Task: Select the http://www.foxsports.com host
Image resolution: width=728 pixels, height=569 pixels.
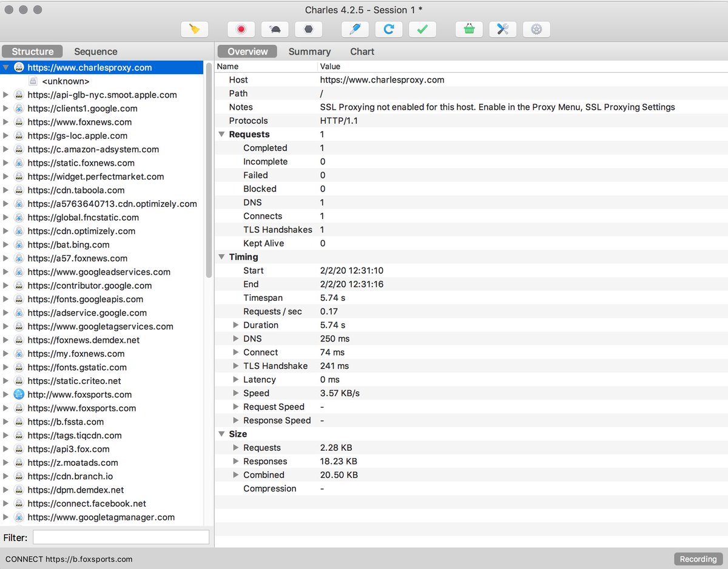Action: coord(80,394)
